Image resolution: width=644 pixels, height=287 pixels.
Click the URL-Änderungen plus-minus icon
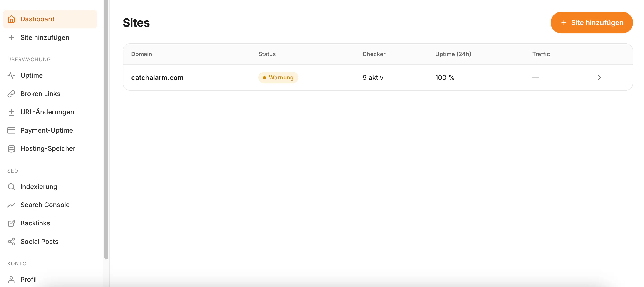pyautogui.click(x=11, y=112)
